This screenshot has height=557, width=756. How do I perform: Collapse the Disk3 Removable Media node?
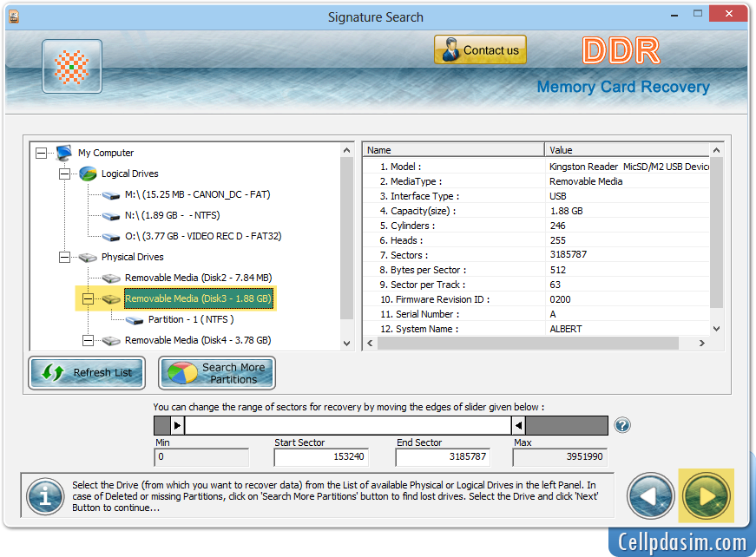pyautogui.click(x=88, y=299)
